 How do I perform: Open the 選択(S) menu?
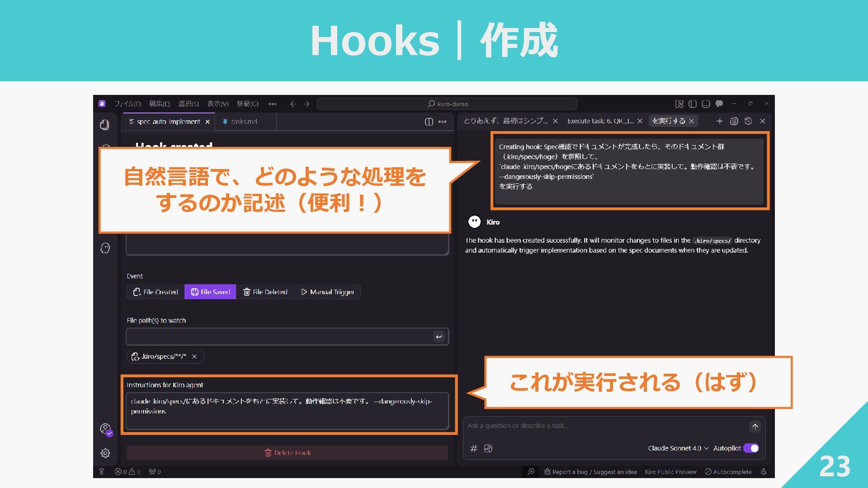coord(189,104)
